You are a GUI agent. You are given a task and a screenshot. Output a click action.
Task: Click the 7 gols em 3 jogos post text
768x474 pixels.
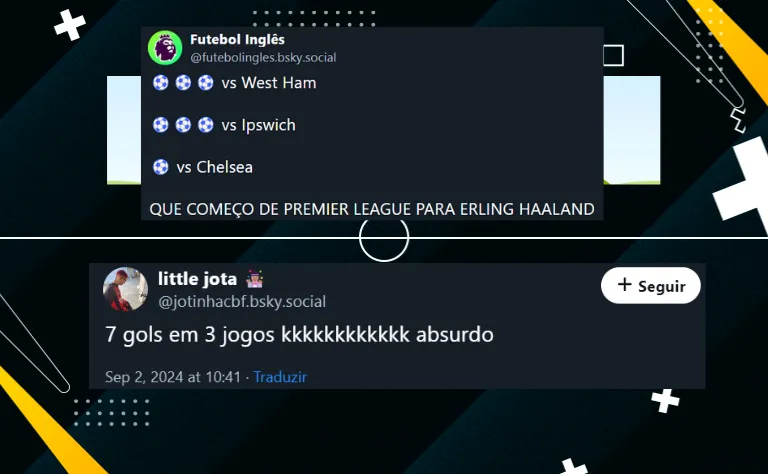299,335
